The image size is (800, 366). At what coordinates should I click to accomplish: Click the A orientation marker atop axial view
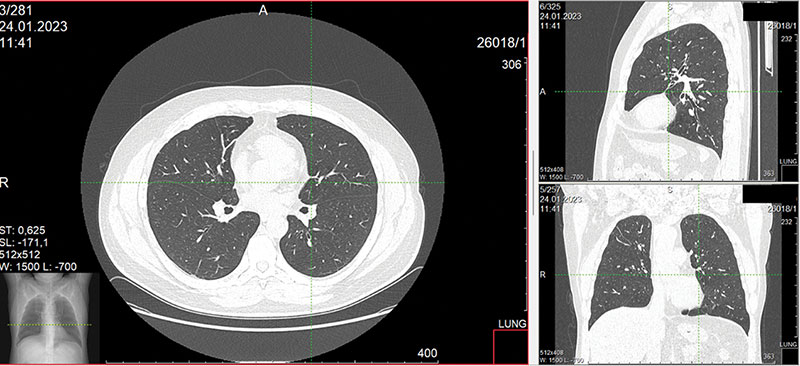pos(263,10)
